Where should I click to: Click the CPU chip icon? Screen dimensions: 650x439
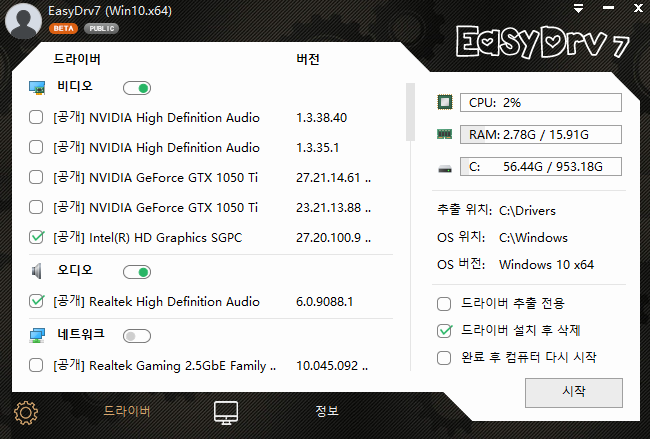click(x=445, y=102)
